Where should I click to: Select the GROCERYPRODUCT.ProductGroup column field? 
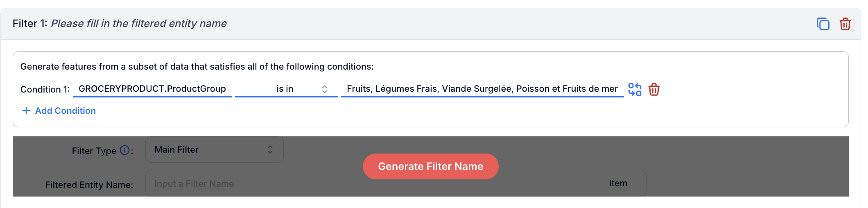(x=152, y=89)
